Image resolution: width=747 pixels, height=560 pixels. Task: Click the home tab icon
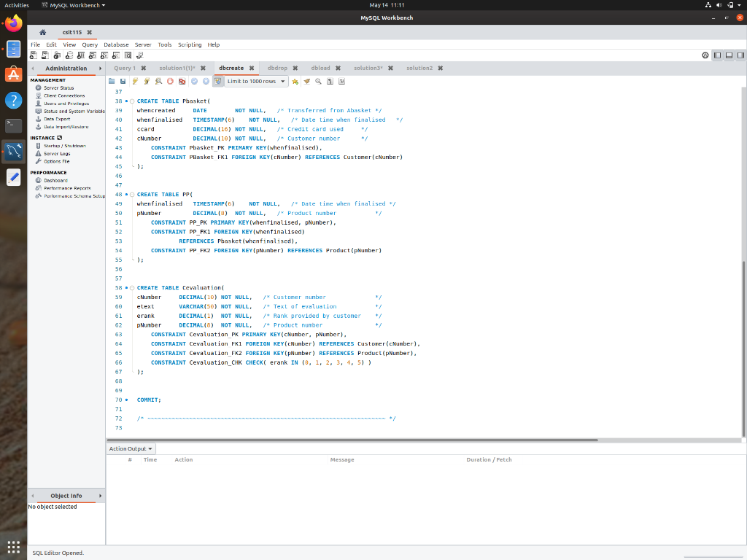(x=43, y=32)
